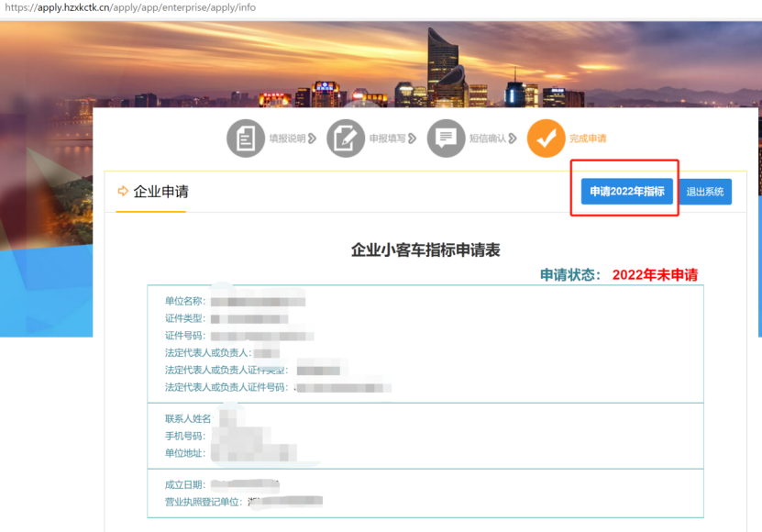The width and height of the screenshot is (762, 532).
Task: Click the orange arrow beside 企业申请
Action: pos(122,192)
